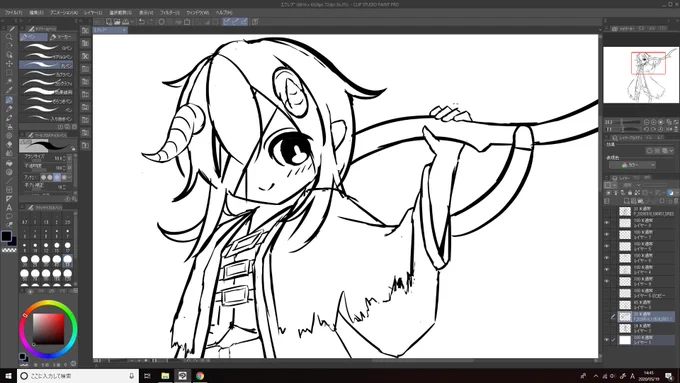Screen dimensions: 680x383
Task: Pick brush size preset 0.7
Action: click(x=25, y=219)
